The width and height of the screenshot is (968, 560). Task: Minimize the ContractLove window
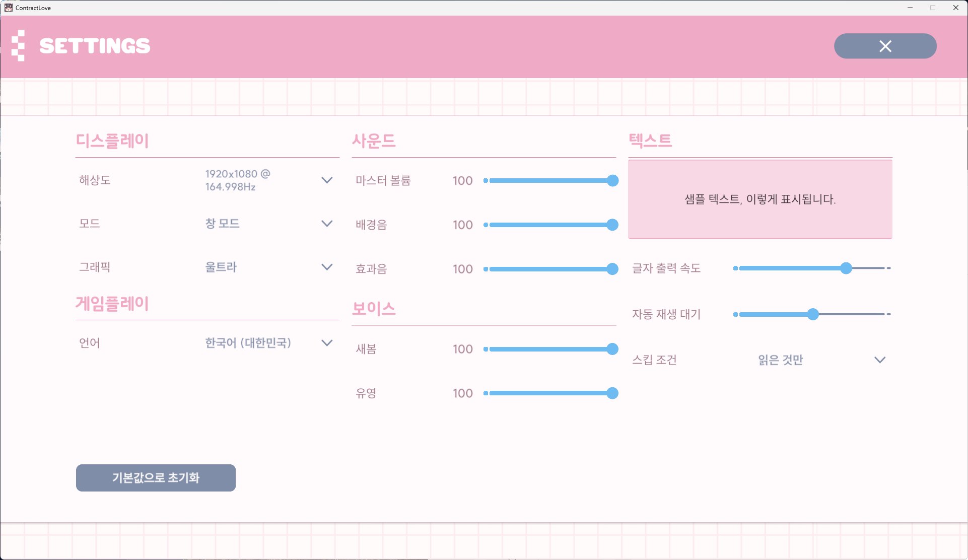[x=910, y=8]
